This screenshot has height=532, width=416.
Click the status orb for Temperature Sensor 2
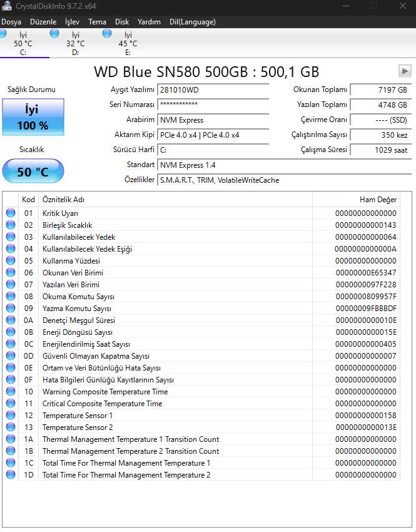coord(11,426)
